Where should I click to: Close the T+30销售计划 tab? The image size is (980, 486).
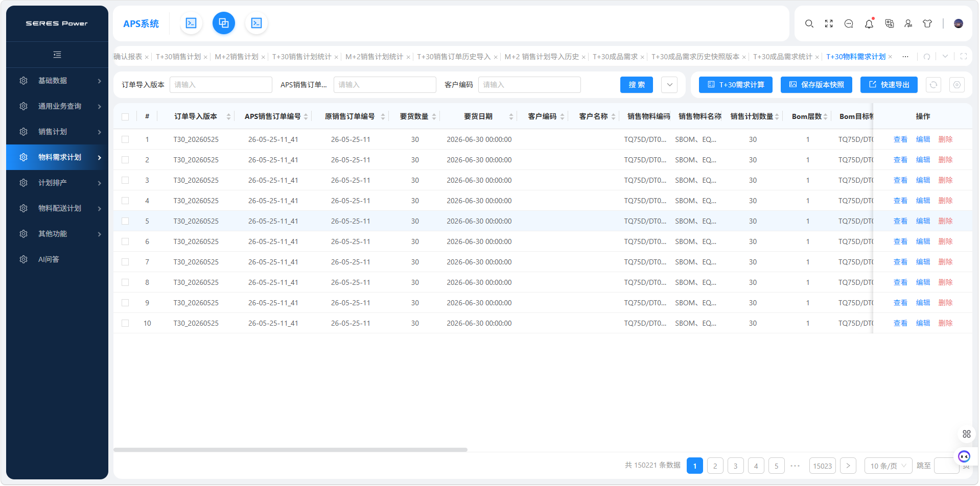point(205,57)
